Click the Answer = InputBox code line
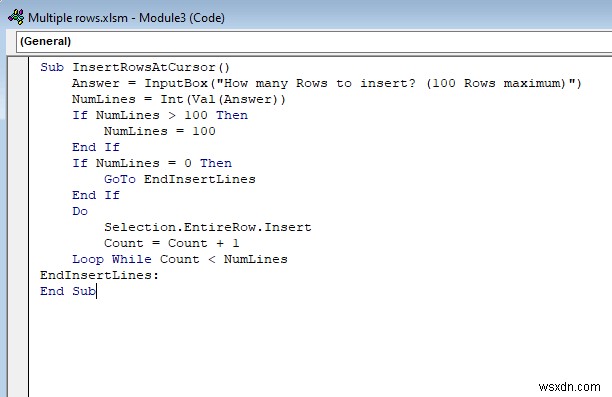This screenshot has height=397, width=612. 327,83
